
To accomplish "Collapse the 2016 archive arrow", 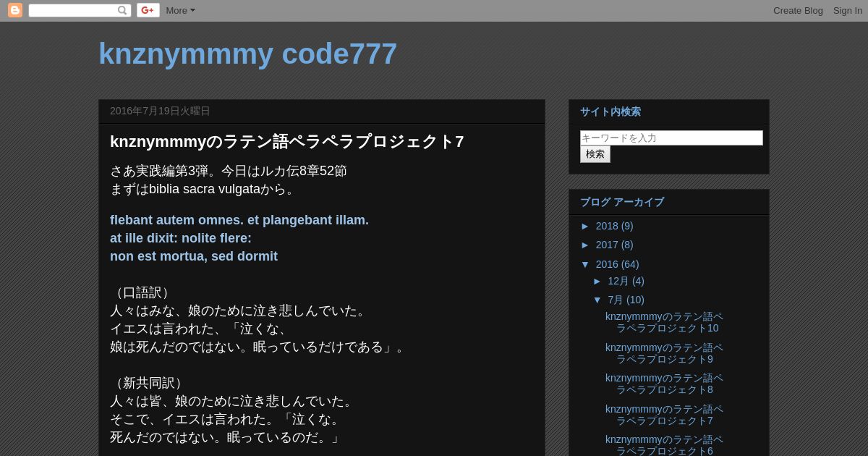I will tap(586, 264).
